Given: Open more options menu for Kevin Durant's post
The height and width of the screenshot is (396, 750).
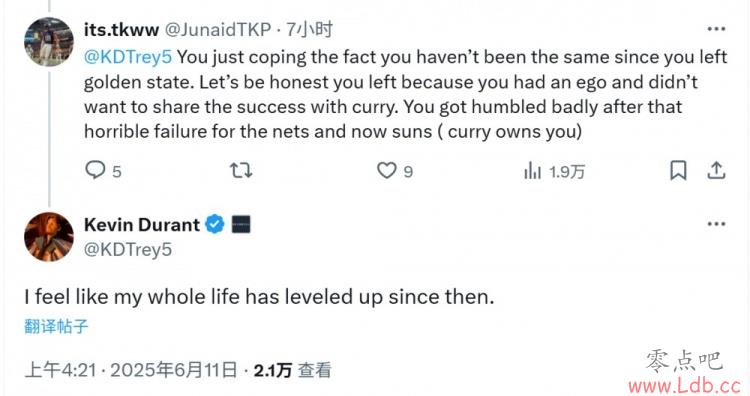Looking at the screenshot, I should 716,224.
